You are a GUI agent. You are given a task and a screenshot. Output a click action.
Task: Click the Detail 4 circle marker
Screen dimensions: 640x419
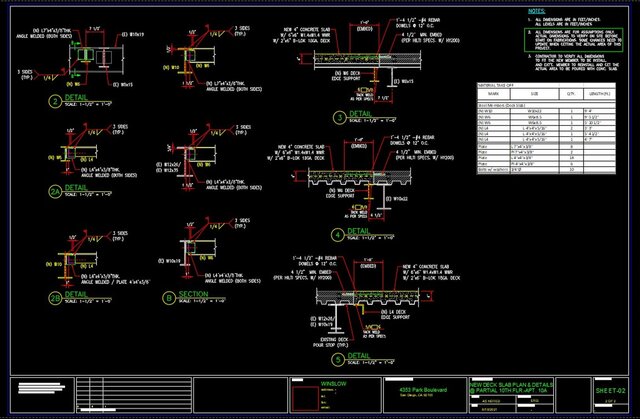tap(338, 235)
